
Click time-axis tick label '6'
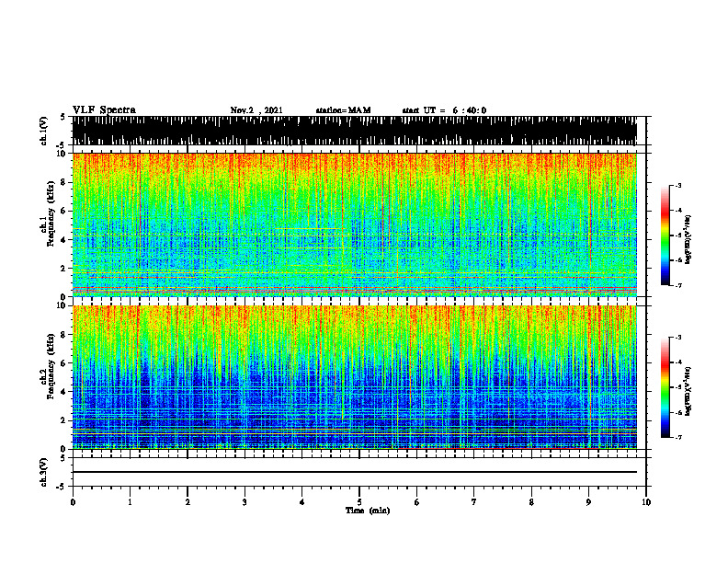tap(417, 502)
